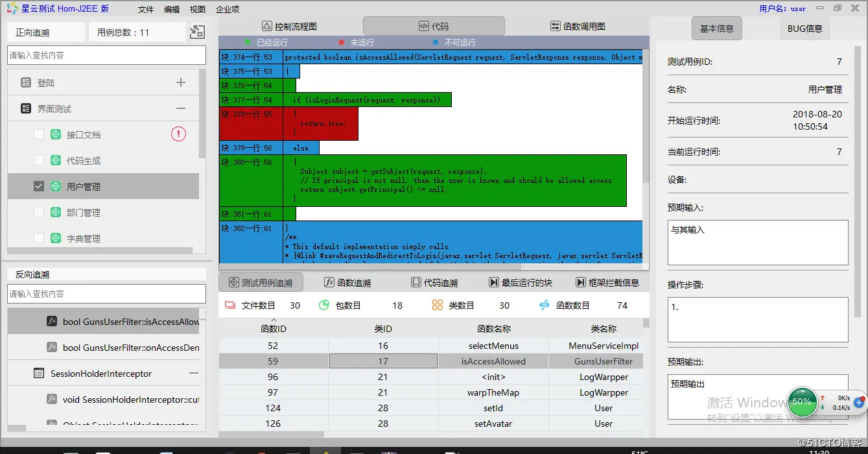The width and height of the screenshot is (868, 454).
Task: Collapse the SessionHolderInterceptor entry
Action: pyautogui.click(x=194, y=372)
